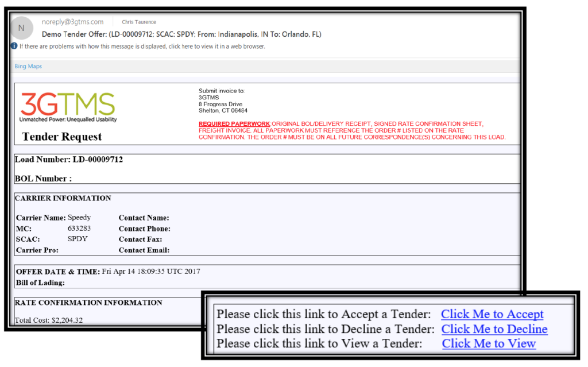Click the red REQUIRED PAPERWORK underlined text
588x367 pixels.
coord(234,124)
